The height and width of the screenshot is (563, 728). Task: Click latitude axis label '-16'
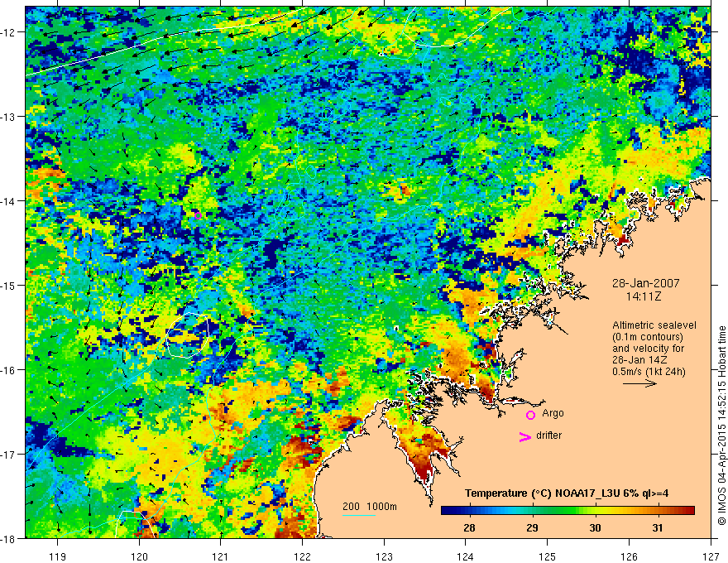[x=9, y=370]
